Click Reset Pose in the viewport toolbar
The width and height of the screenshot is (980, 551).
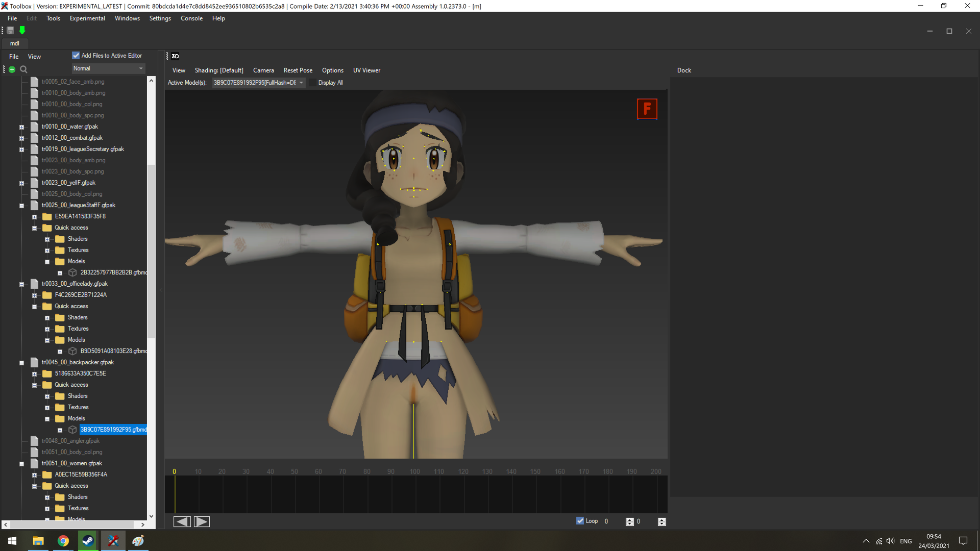(298, 70)
